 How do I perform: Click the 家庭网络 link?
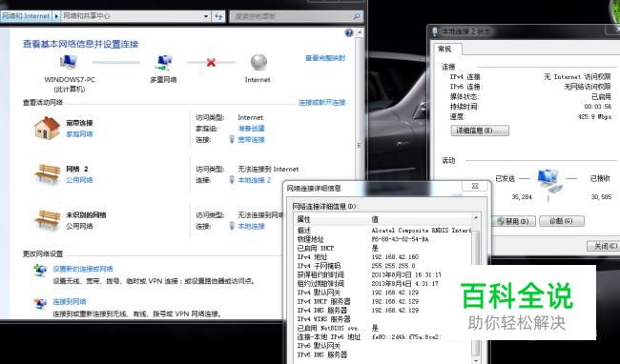pos(79,134)
